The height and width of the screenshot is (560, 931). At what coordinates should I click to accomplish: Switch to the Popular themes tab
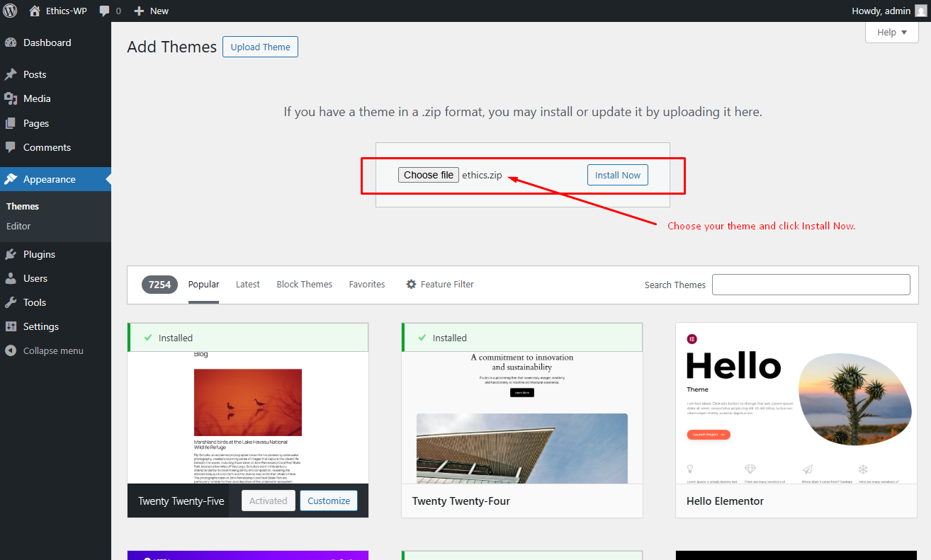click(x=203, y=284)
